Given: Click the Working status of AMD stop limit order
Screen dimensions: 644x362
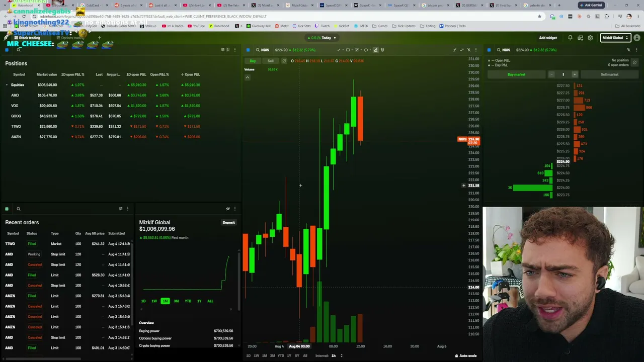Looking at the screenshot, I should coord(34,254).
